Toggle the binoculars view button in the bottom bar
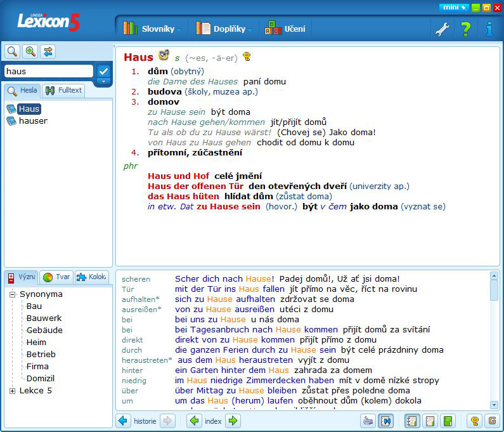The height and width of the screenshot is (432, 504). click(385, 421)
